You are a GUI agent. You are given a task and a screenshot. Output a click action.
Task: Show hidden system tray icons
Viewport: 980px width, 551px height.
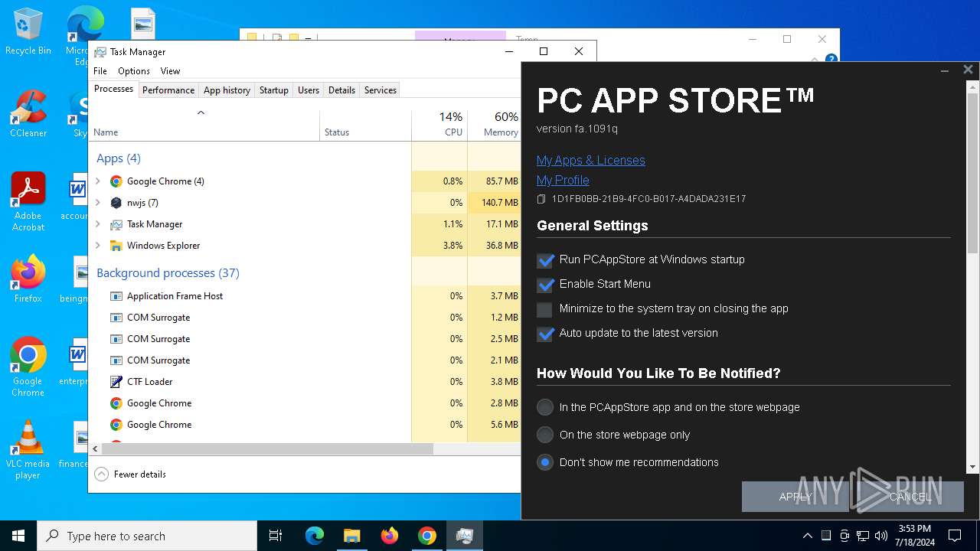[x=808, y=536]
